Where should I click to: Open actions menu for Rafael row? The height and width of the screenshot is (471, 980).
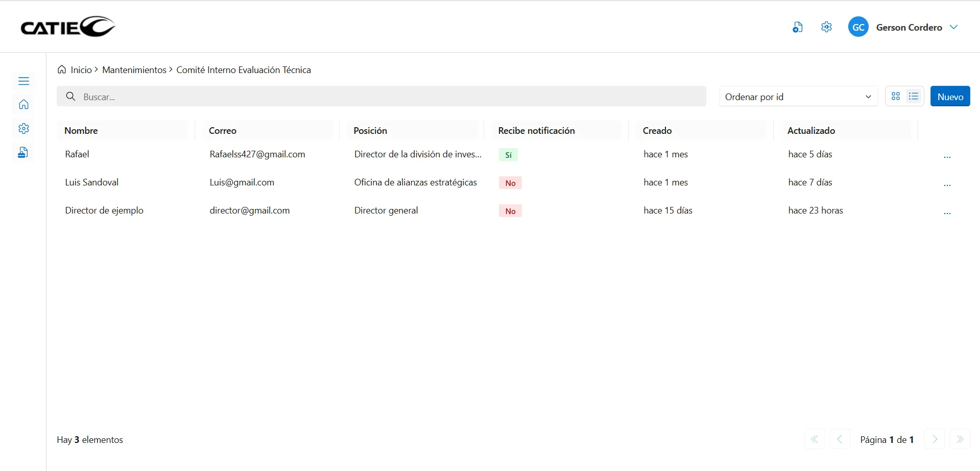pos(947,157)
